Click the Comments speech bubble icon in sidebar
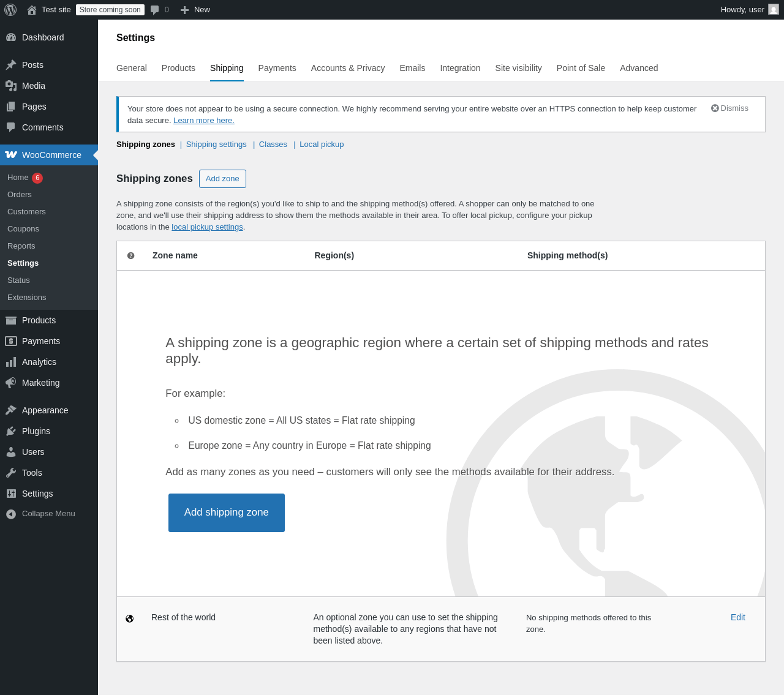This screenshot has width=784, height=695. (11, 127)
